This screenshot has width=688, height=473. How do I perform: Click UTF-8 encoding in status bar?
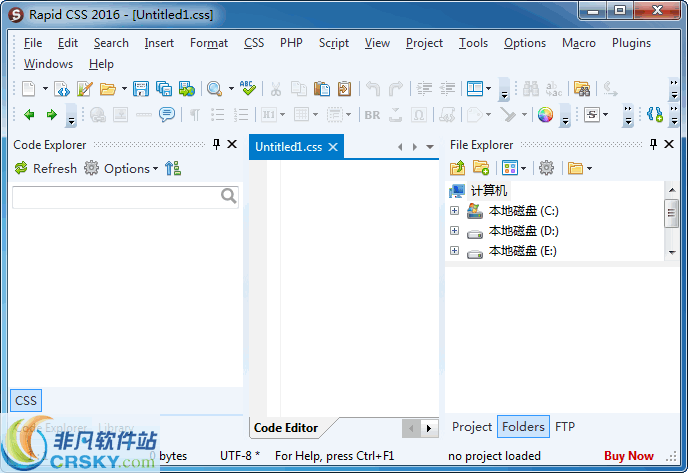pos(240,456)
